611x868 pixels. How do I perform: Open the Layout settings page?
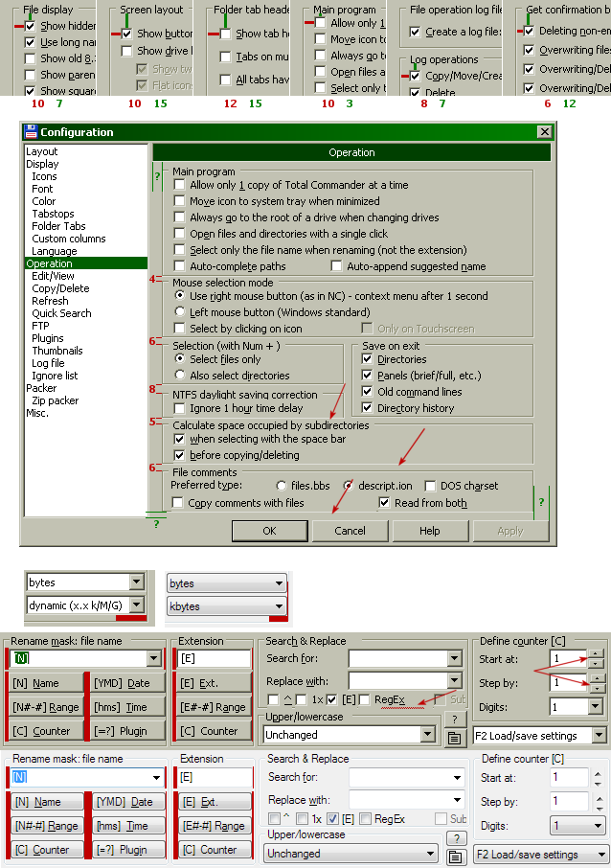pos(42,151)
